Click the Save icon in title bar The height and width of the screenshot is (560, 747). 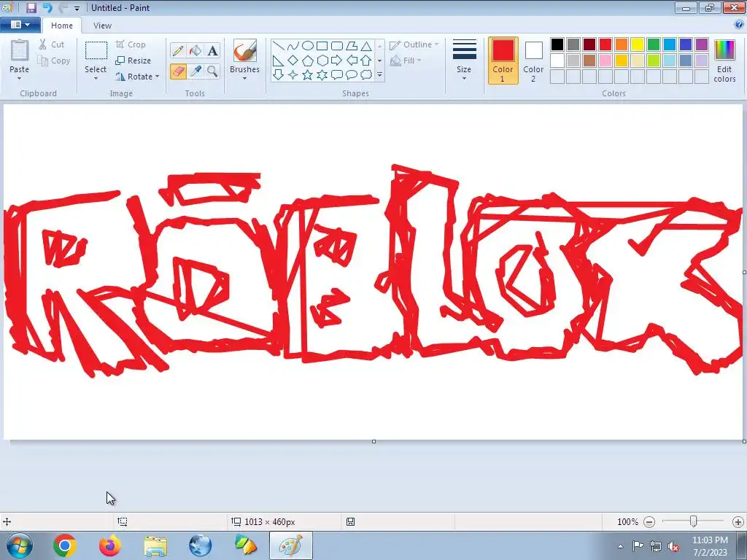tap(31, 7)
